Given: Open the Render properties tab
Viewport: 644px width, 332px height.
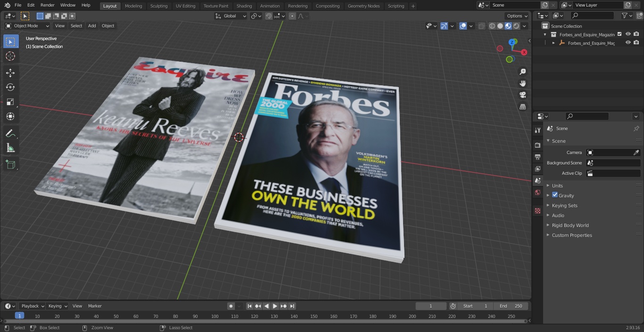Looking at the screenshot, I should pos(537,145).
